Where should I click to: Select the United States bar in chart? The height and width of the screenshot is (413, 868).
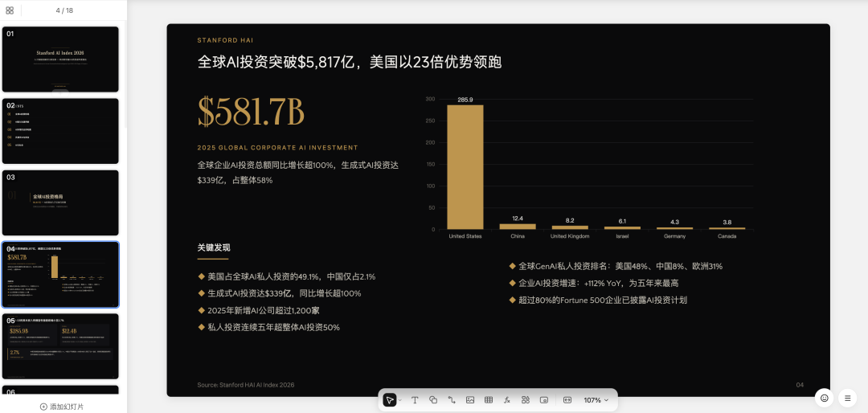click(465, 167)
